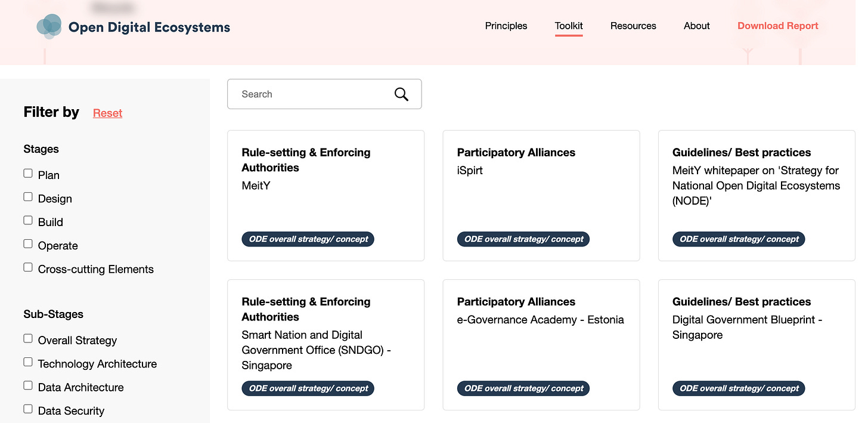Click ODE strategy tag on SNDGO card
The image size is (868, 423).
coord(308,388)
